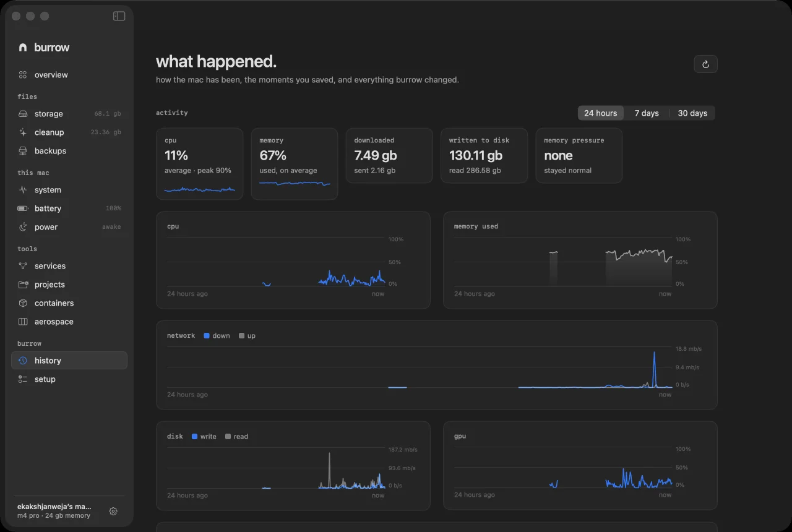Click the memory sparkline in the activity card
The image size is (792, 532).
295,184
